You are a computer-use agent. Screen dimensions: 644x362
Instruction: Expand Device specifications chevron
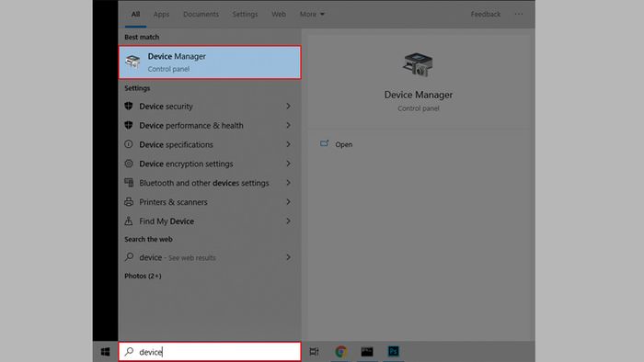click(x=288, y=144)
